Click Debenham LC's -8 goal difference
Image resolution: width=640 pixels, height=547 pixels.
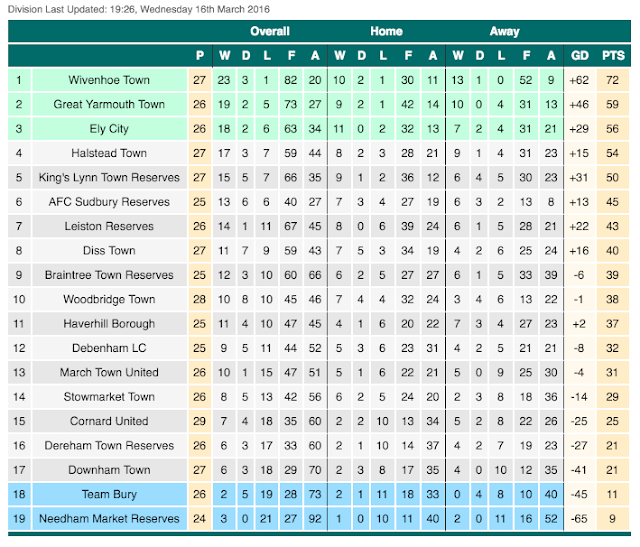click(x=579, y=348)
